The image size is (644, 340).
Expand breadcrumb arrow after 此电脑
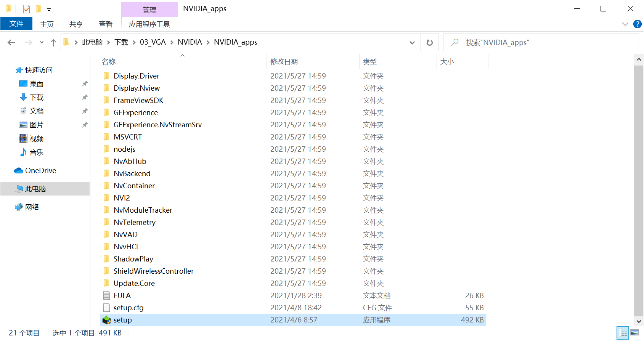pyautogui.click(x=109, y=42)
